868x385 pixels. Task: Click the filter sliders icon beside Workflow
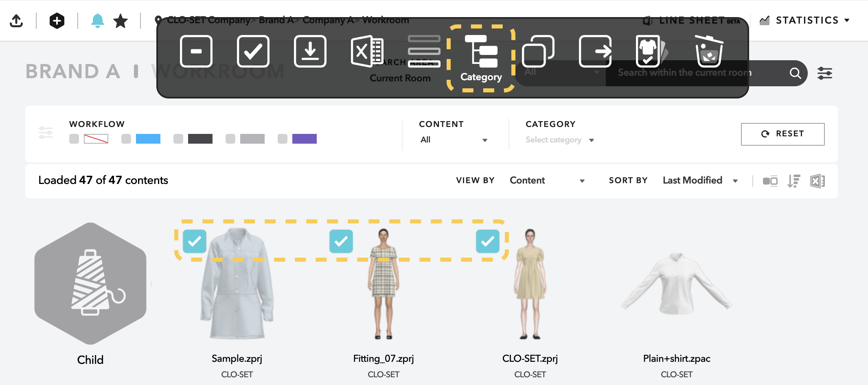click(x=46, y=133)
